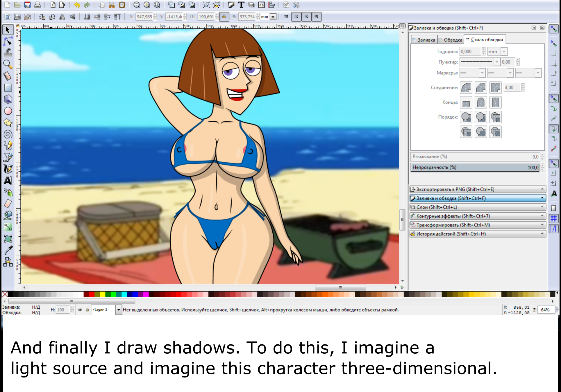The width and height of the screenshot is (561, 392).
Task: Expand the История действий panel arrow
Action: click(x=542, y=233)
